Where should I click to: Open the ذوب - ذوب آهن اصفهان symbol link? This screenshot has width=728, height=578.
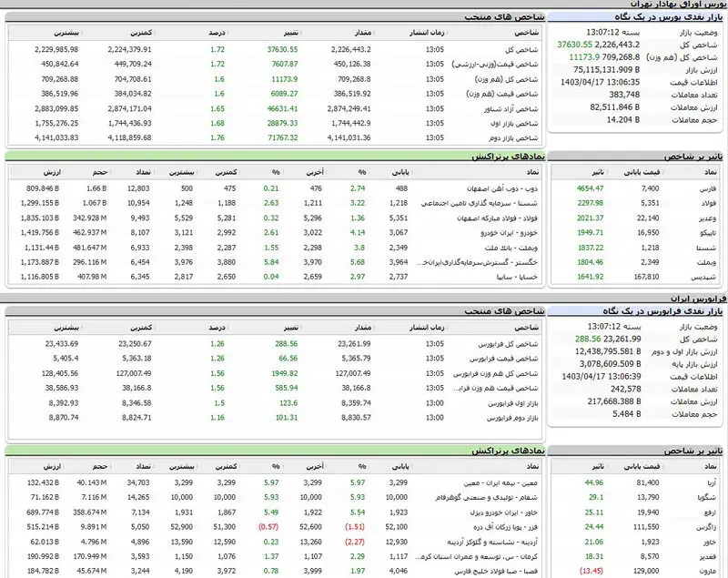(x=502, y=188)
